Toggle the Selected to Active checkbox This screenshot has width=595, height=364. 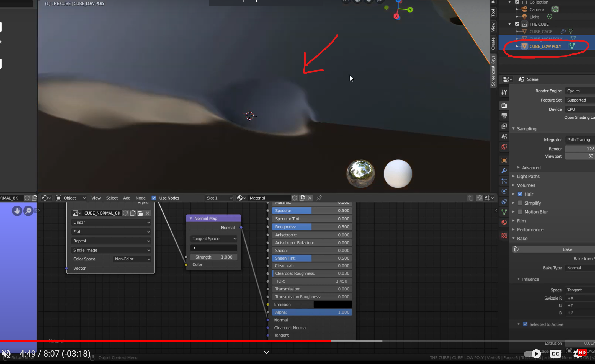(525, 324)
